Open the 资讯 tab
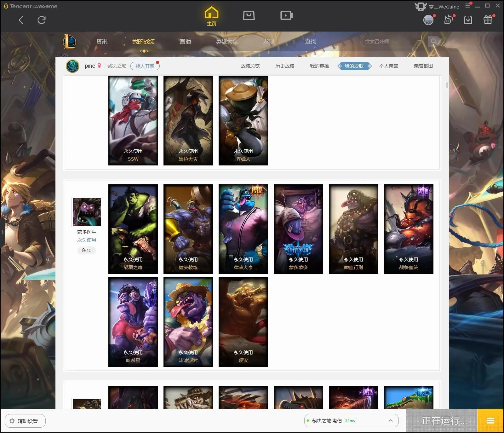Image resolution: width=504 pixels, height=433 pixels. tap(102, 42)
